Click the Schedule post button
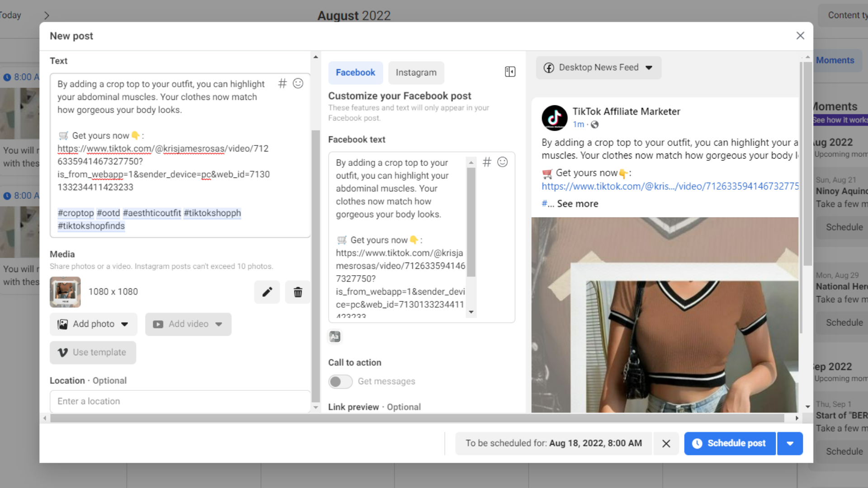The image size is (868, 488). coord(730,443)
